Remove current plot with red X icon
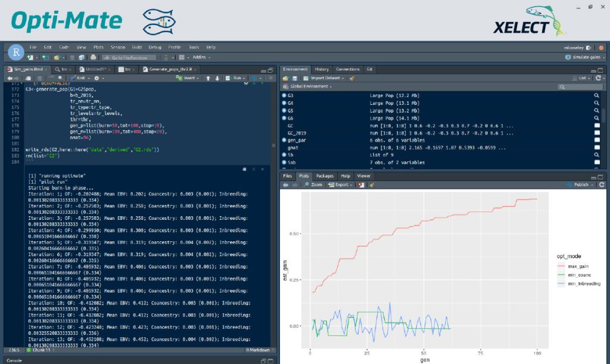The image size is (610, 364). pyautogui.click(x=362, y=185)
